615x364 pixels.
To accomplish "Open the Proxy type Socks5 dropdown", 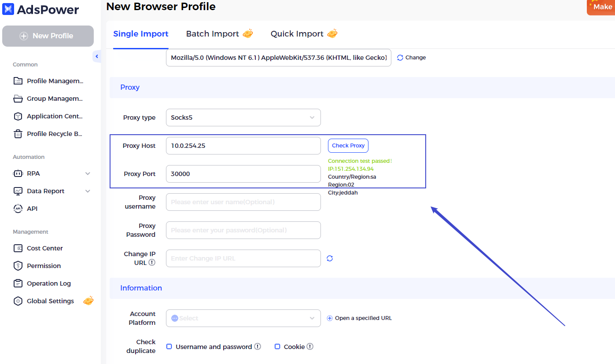I will (x=243, y=118).
